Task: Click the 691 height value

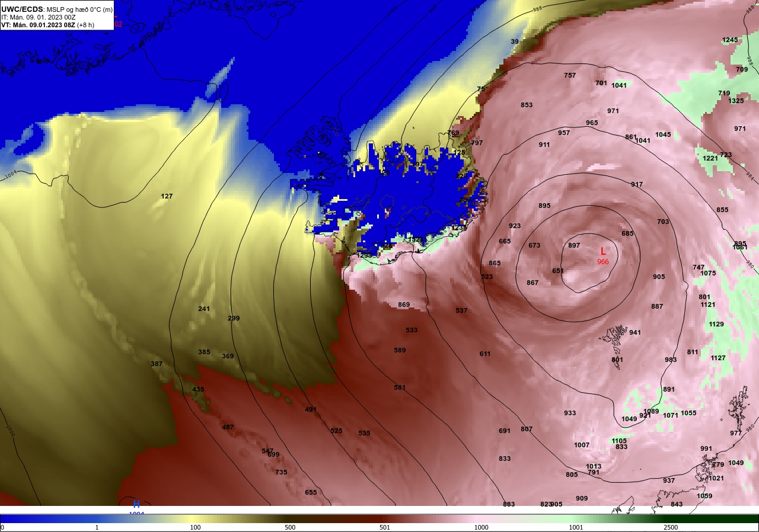Action: tap(505, 431)
